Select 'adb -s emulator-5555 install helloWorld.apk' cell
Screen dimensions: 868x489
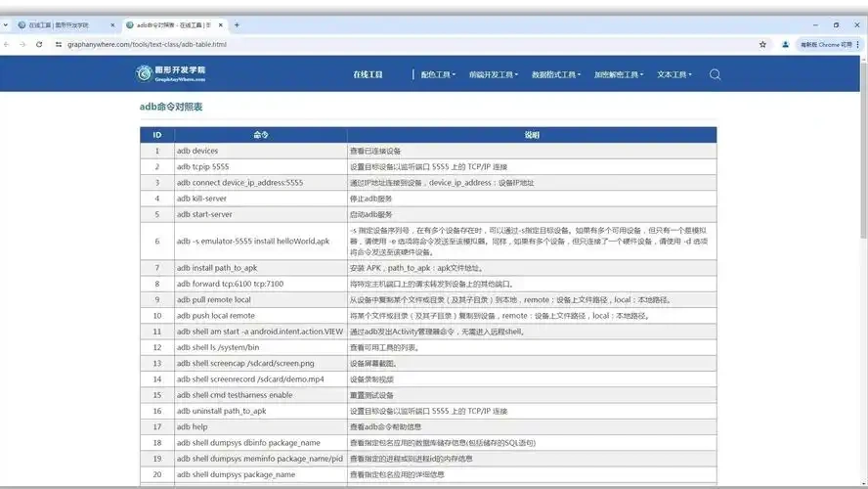[261, 241]
